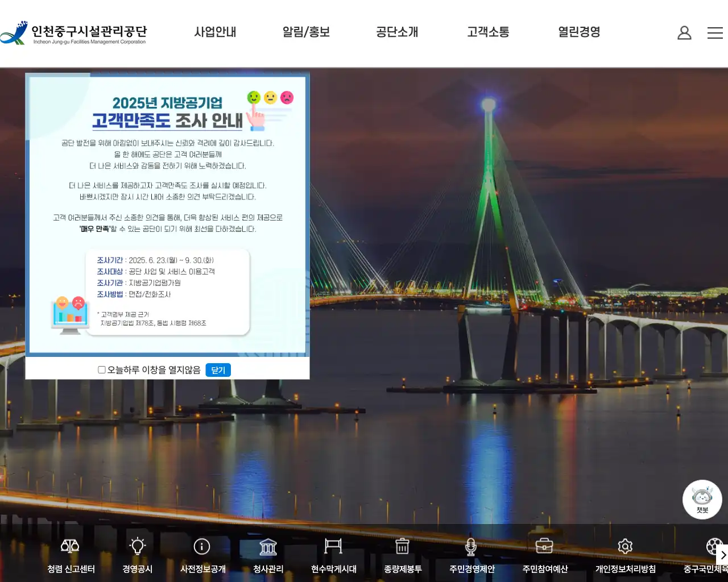Click the 인천중구시설관리공단 logo
Screen dimensions: 728x582
[x=74, y=32]
